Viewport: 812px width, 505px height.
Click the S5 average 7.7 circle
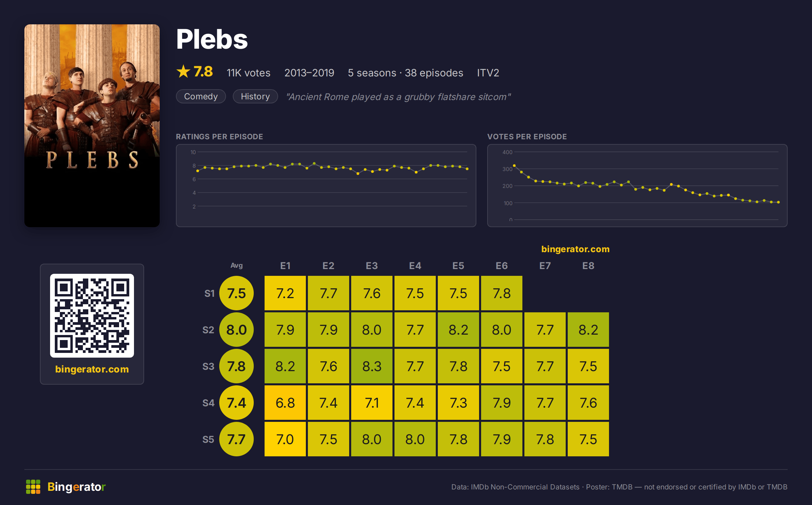pos(236,439)
